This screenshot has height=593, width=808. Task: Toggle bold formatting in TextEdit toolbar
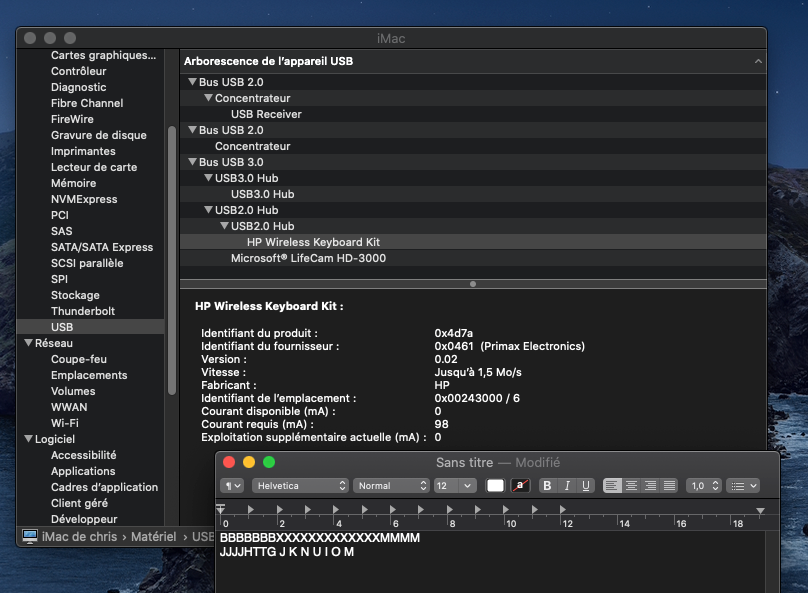pos(547,486)
